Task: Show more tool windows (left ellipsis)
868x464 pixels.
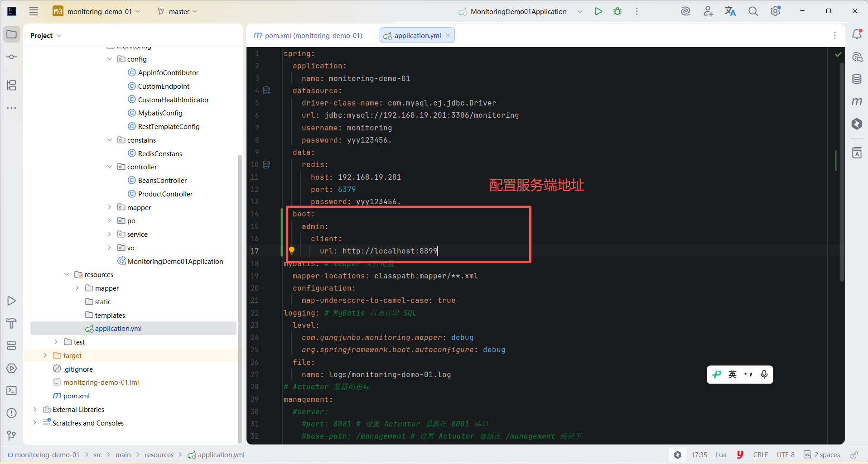Action: tap(12, 108)
